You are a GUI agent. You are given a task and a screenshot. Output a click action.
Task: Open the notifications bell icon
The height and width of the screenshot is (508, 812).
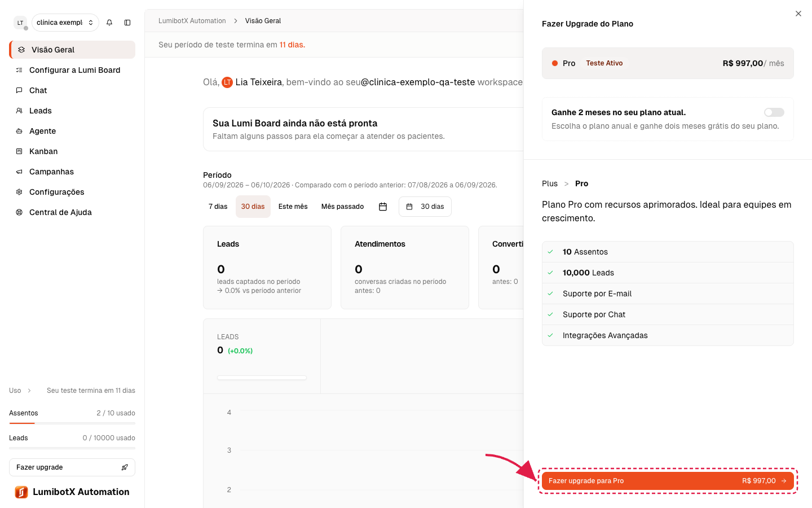click(109, 23)
